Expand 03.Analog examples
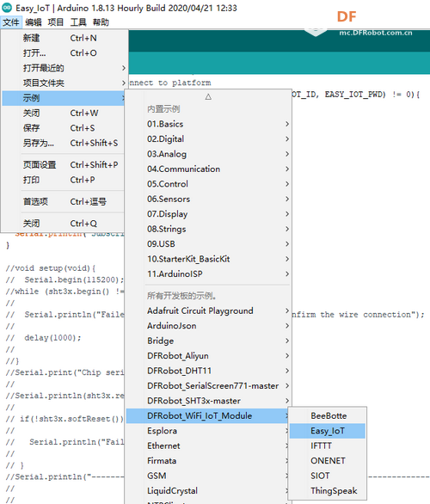Image resolution: width=430 pixels, height=504 pixels. click(x=209, y=154)
